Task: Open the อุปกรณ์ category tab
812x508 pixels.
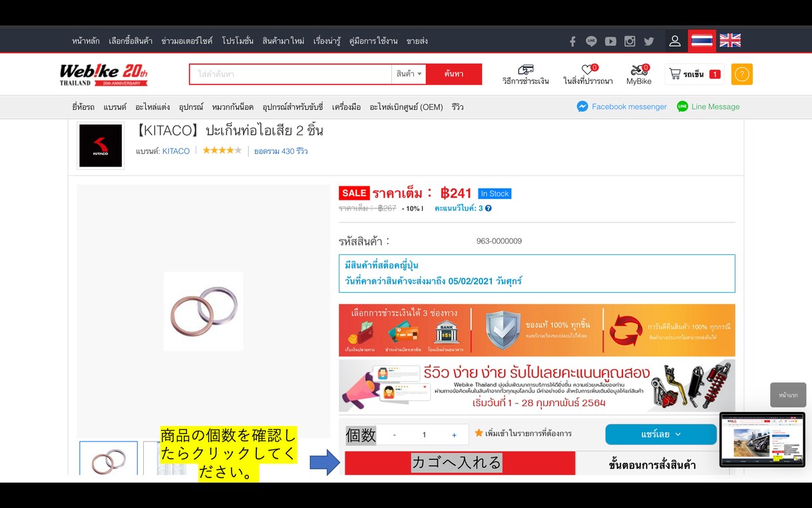Action: [191, 107]
